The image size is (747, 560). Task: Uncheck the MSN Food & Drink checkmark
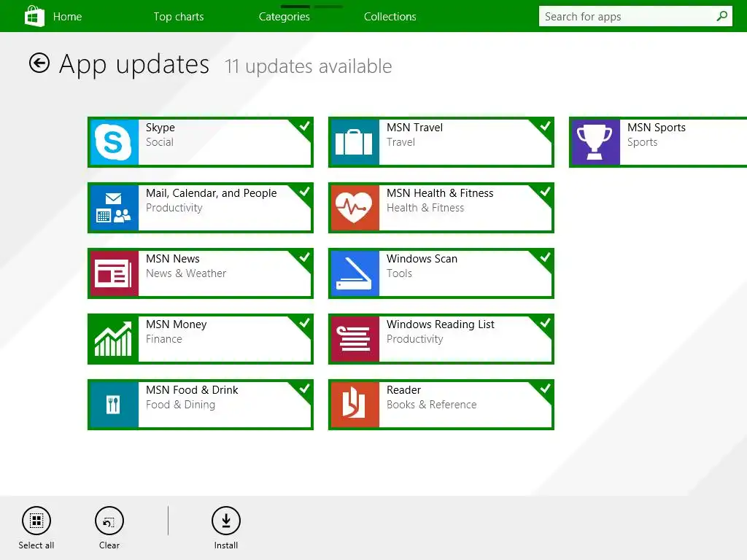tap(304, 389)
